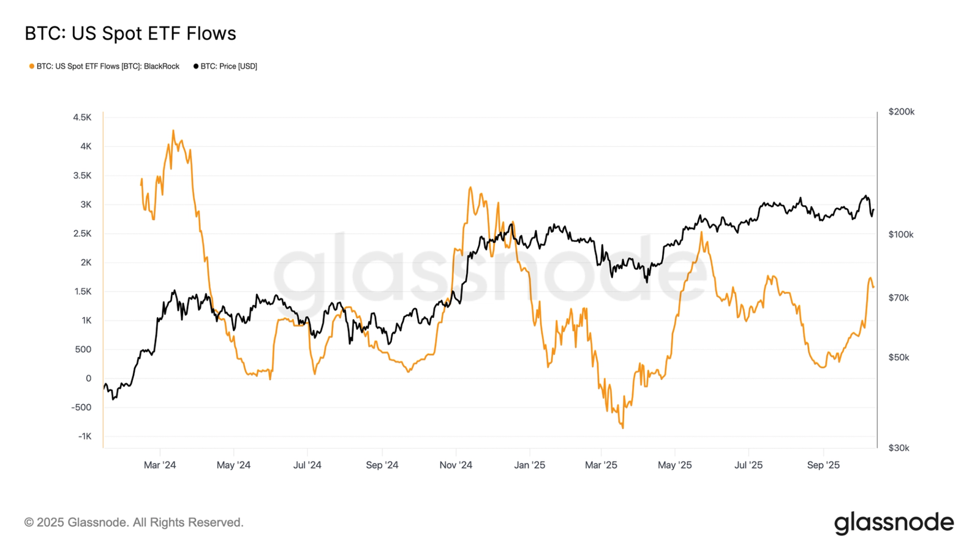Viewport: 980px width, 551px height.
Task: Select the Jan '25 date axis label
Action: pyautogui.click(x=530, y=465)
